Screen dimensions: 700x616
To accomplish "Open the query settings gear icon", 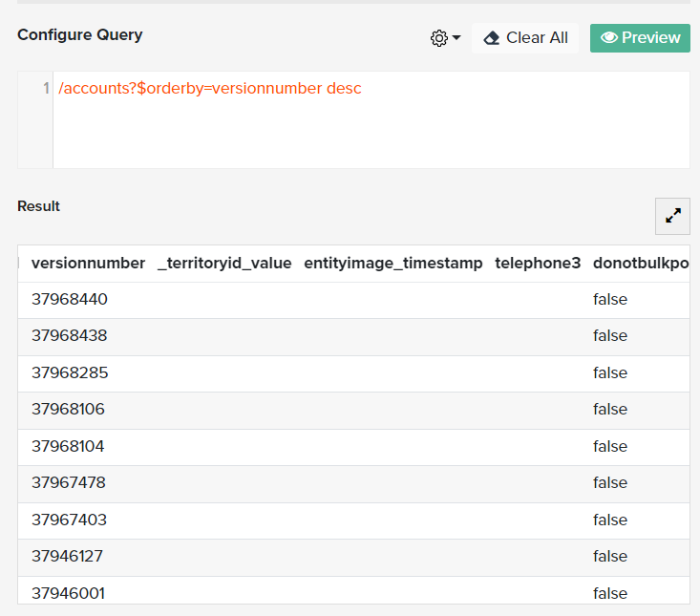I will pyautogui.click(x=439, y=38).
